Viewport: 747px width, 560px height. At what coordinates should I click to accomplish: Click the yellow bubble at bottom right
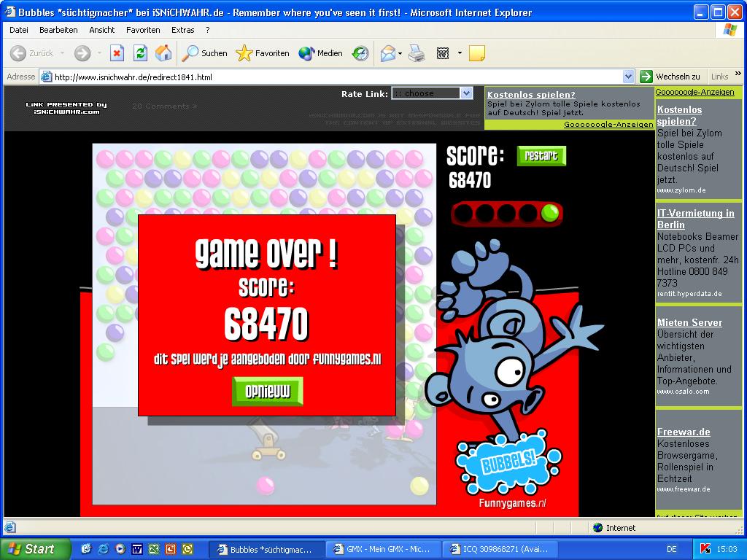419,486
